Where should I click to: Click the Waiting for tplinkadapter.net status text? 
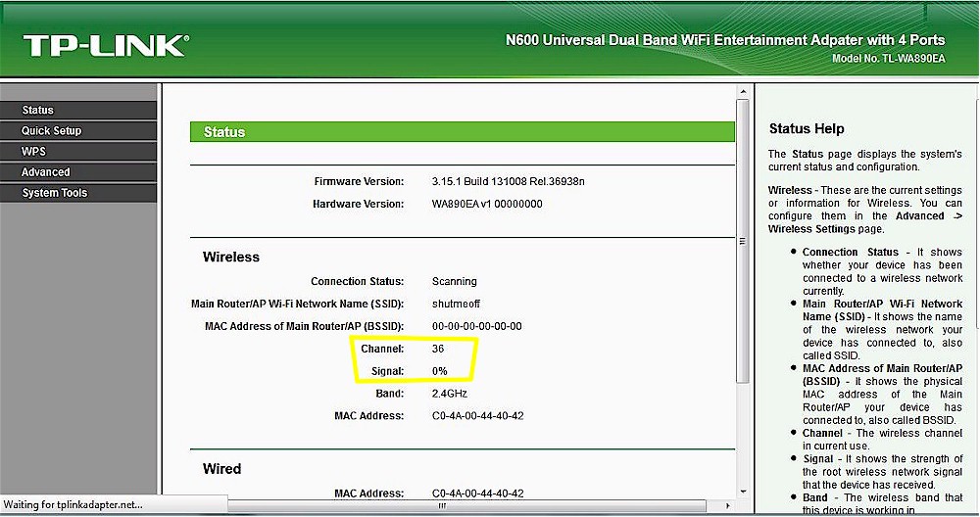(73, 505)
